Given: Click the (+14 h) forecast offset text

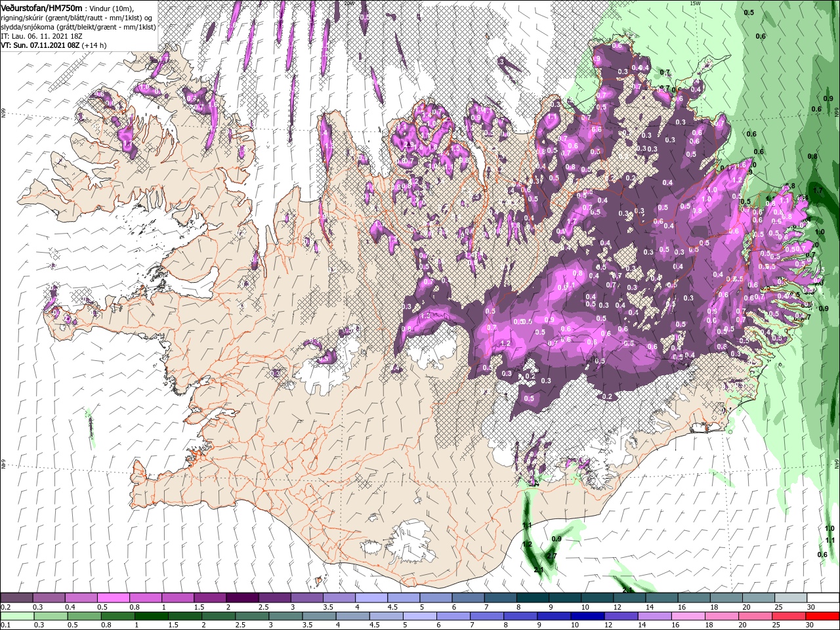Looking at the screenshot, I should click(x=94, y=45).
